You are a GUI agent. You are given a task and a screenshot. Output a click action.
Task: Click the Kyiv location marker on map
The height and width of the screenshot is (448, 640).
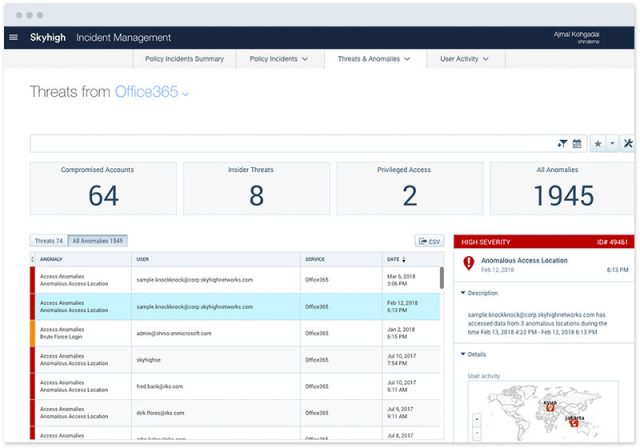coord(550,407)
